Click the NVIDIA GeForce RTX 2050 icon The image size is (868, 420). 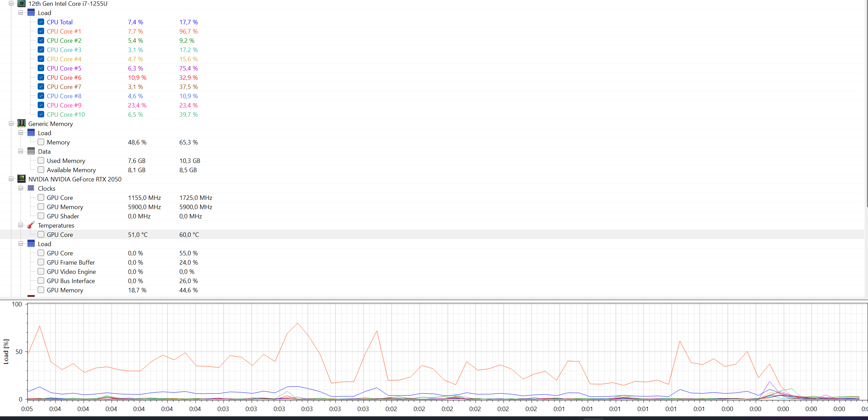pos(21,179)
